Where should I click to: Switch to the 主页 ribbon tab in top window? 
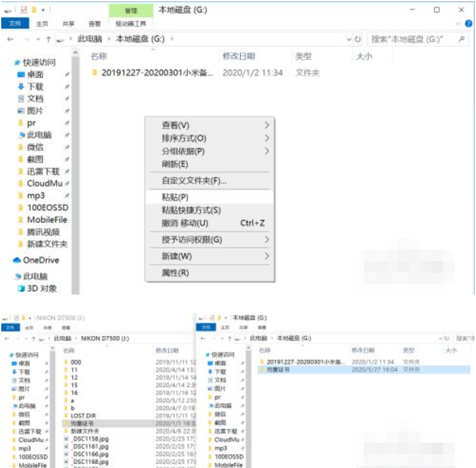pyautogui.click(x=42, y=23)
